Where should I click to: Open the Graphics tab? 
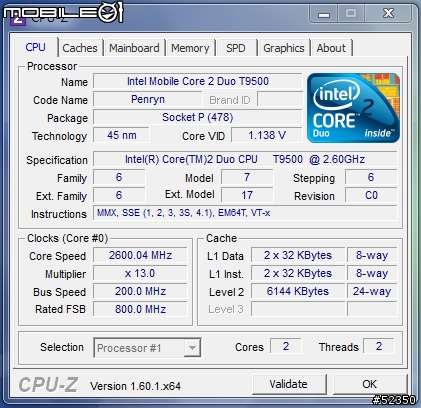pyautogui.click(x=284, y=48)
